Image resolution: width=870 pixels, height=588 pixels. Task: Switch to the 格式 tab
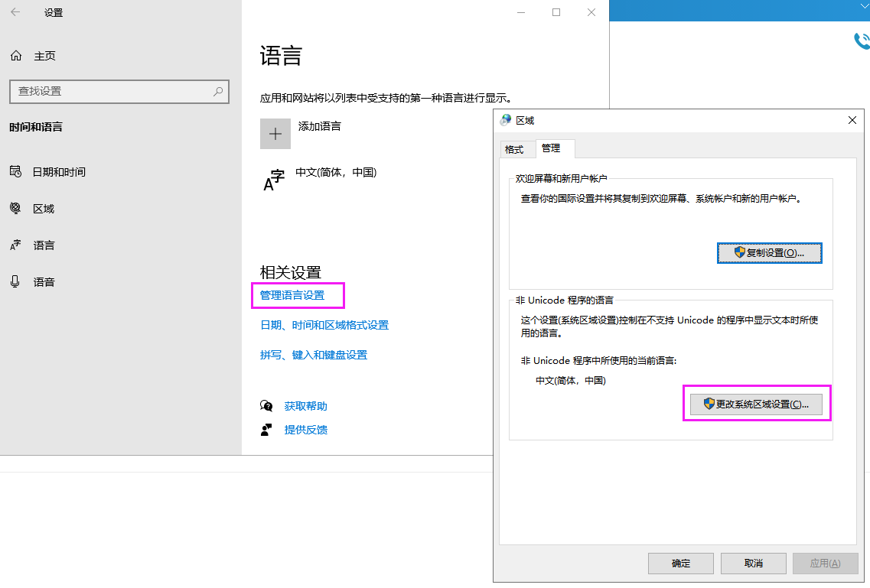pyautogui.click(x=514, y=149)
